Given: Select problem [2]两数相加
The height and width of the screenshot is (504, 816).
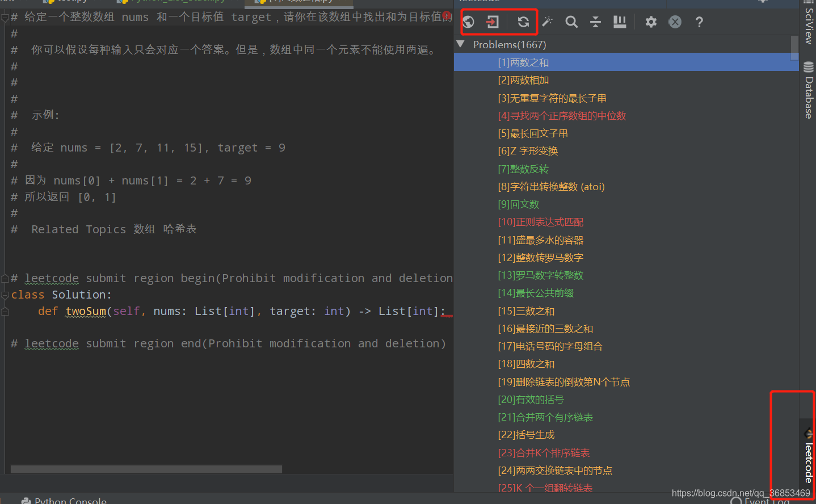Looking at the screenshot, I should point(523,80).
